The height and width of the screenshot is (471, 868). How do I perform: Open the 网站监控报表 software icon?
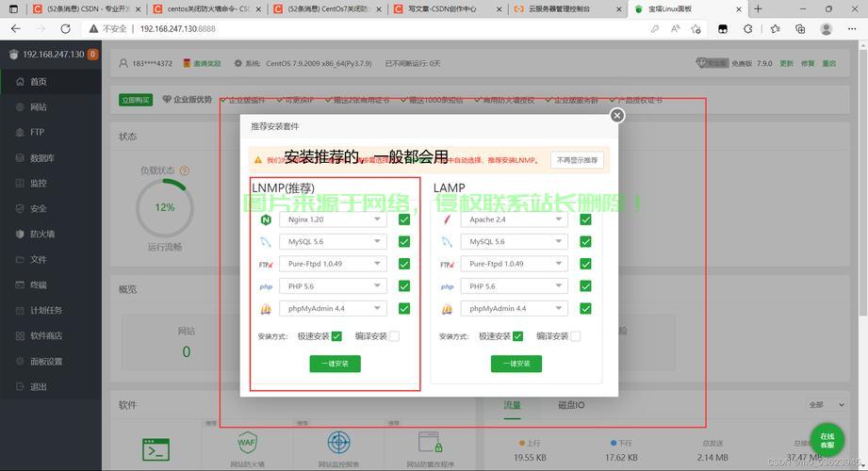tap(338, 443)
